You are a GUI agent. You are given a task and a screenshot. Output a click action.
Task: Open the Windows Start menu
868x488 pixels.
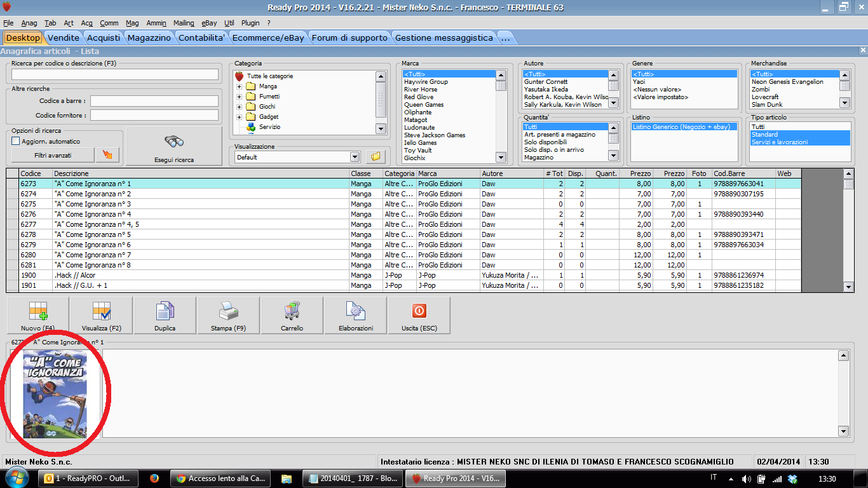[x=16, y=478]
